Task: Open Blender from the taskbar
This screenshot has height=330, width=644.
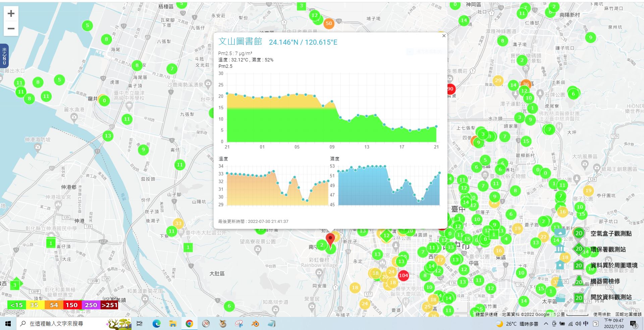Action: [x=256, y=324]
